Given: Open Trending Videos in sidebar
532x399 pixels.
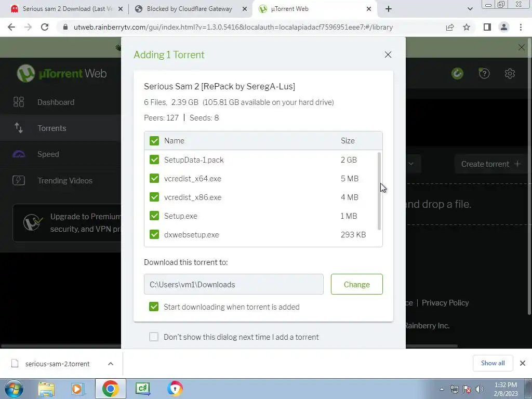Looking at the screenshot, I should tap(60, 180).
